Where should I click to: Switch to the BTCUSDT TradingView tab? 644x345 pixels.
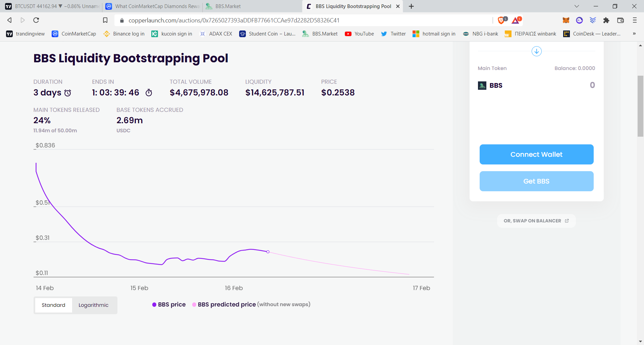click(51, 6)
